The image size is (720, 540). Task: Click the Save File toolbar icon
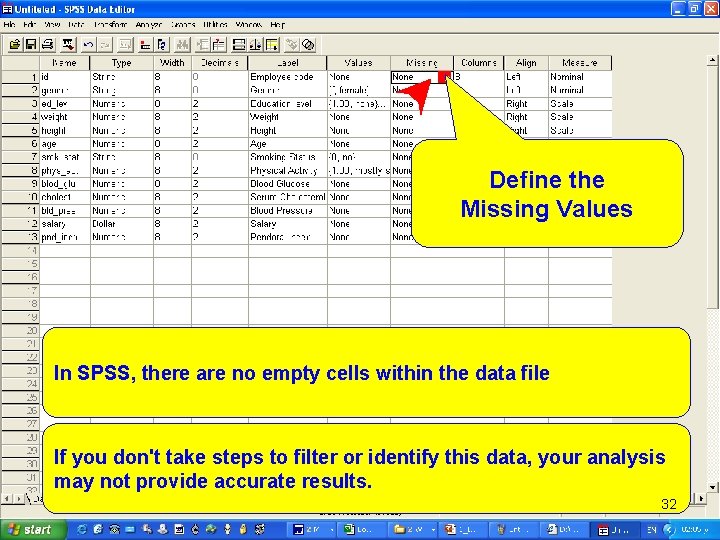(x=31, y=45)
